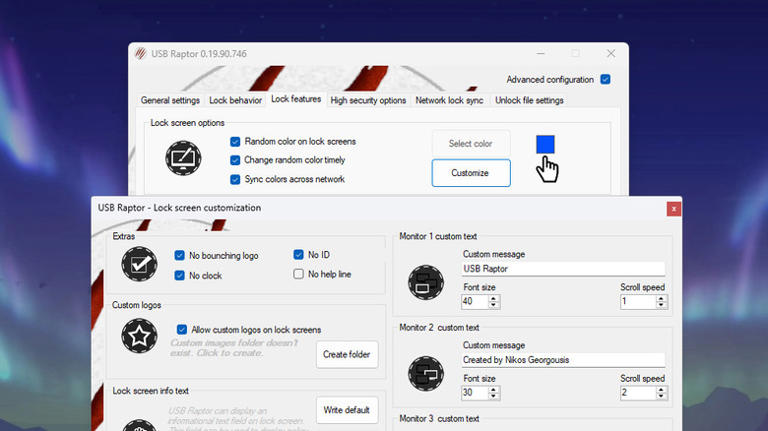Increase Monitor 1 font size with up arrow
The width and height of the screenshot is (768, 431).
click(x=494, y=298)
